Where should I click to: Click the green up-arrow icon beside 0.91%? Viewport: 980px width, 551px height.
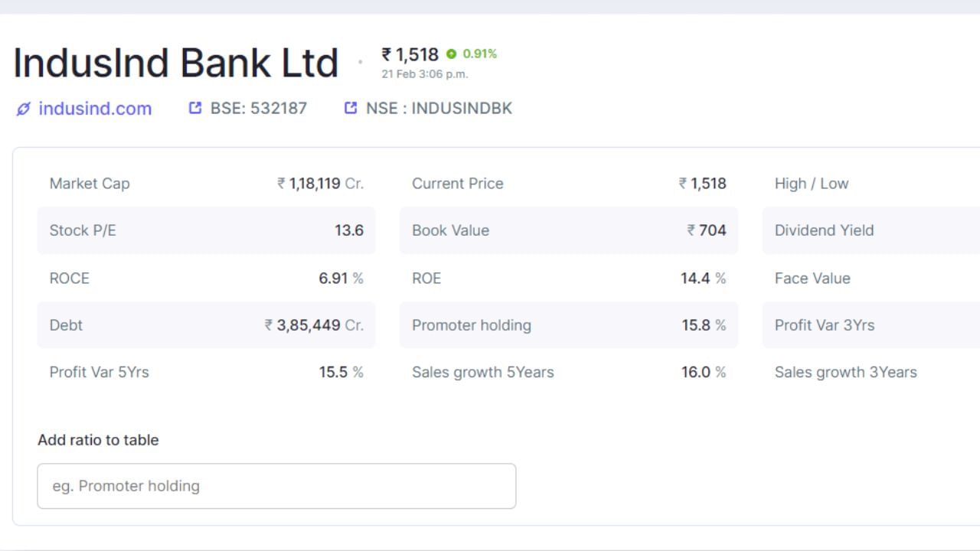coord(451,54)
